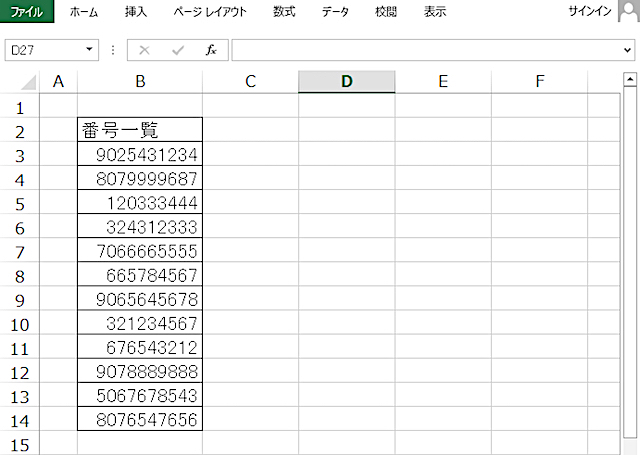Image resolution: width=640 pixels, height=455 pixels.
Task: Open the Name Box dropdown arrow
Action: [90, 50]
